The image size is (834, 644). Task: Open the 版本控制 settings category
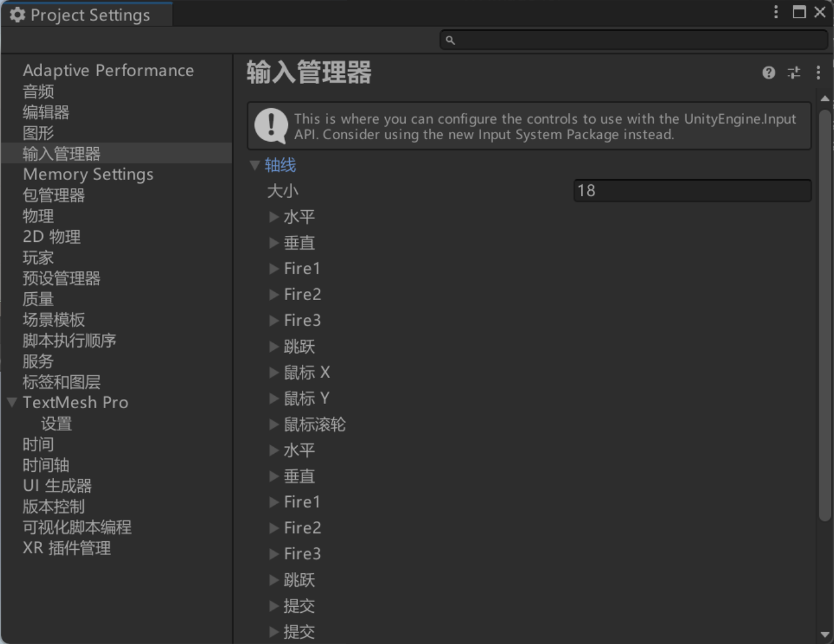coord(54,507)
